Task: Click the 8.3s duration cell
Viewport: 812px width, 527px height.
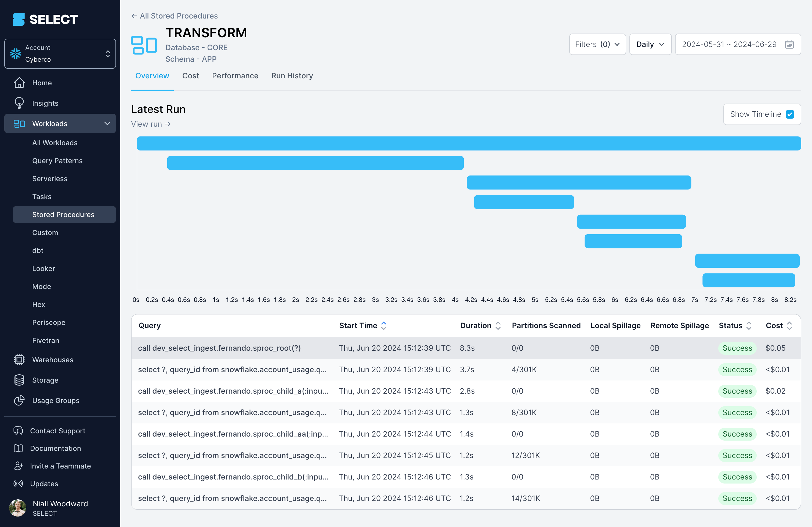Action: (x=467, y=348)
